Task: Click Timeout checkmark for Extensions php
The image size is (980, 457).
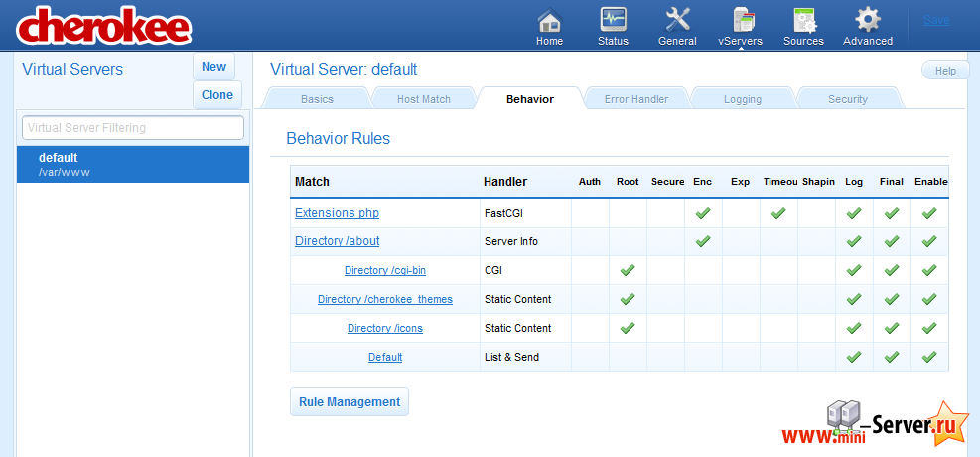Action: click(778, 214)
